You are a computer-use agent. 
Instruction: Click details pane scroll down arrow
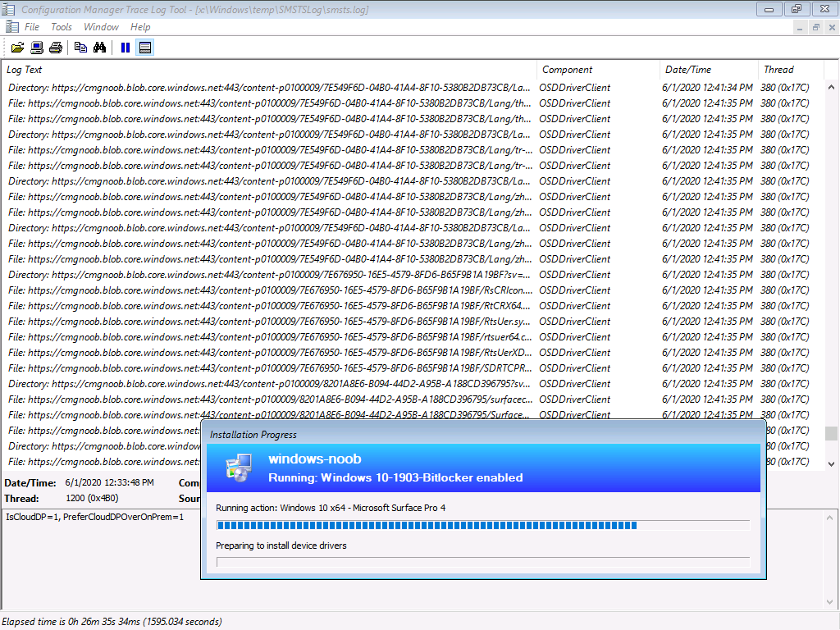(830, 602)
